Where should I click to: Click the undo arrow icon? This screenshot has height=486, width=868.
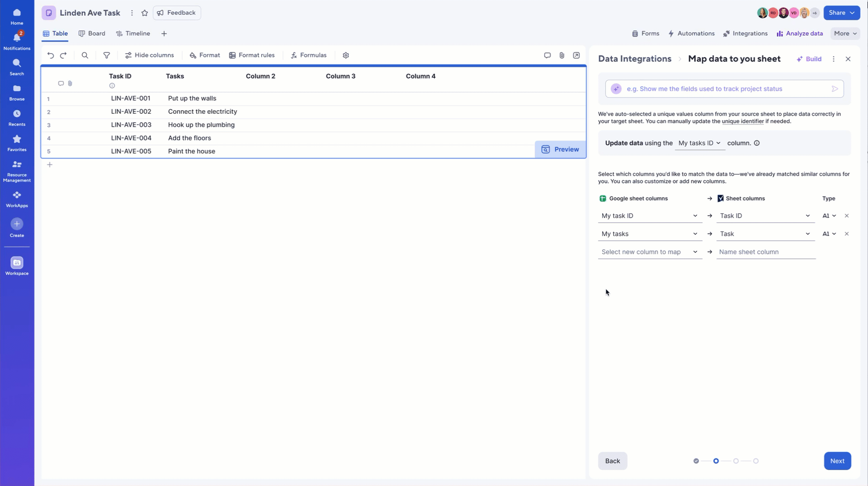(x=51, y=55)
